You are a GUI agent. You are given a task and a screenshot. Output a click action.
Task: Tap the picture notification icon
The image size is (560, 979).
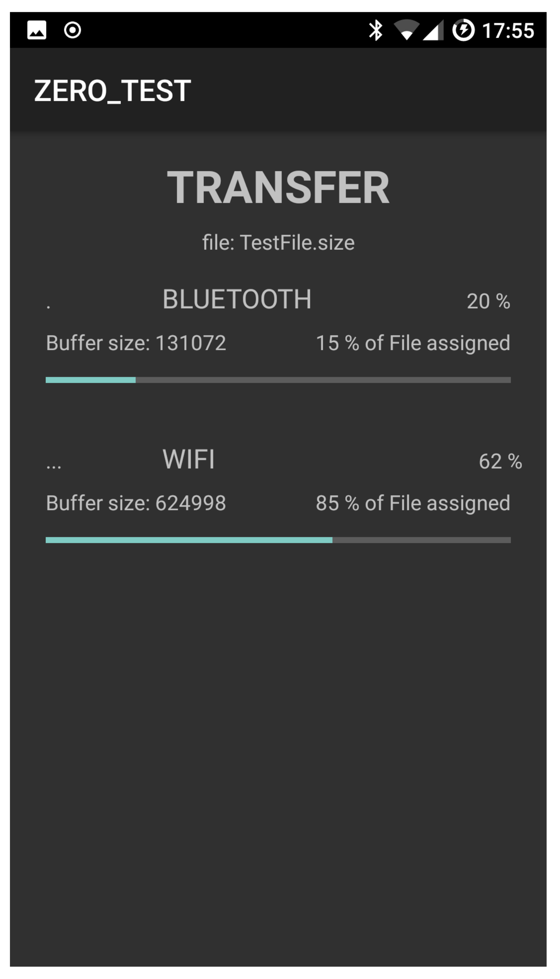(37, 30)
